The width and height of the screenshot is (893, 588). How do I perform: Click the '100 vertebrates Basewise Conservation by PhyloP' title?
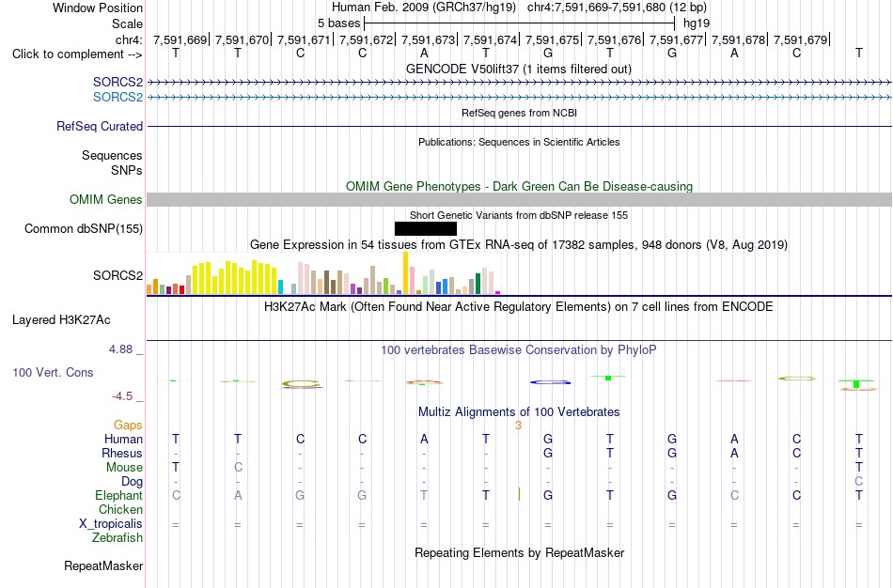(519, 350)
